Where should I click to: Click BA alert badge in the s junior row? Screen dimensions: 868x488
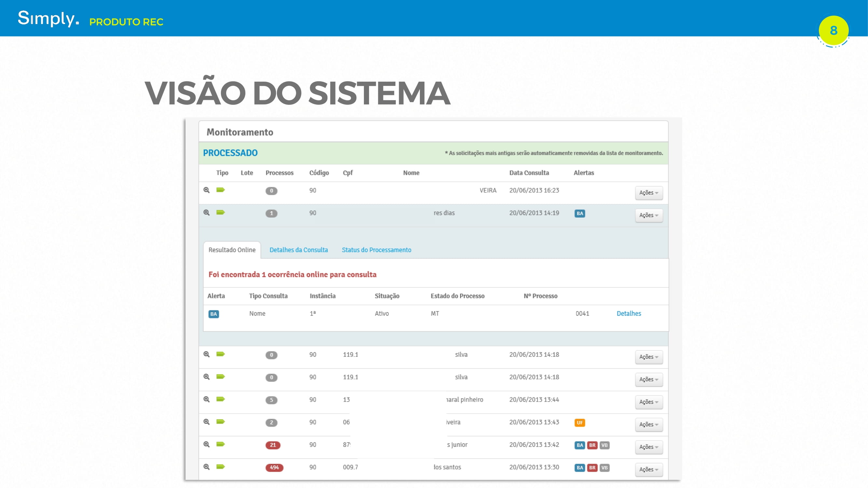pos(580,445)
